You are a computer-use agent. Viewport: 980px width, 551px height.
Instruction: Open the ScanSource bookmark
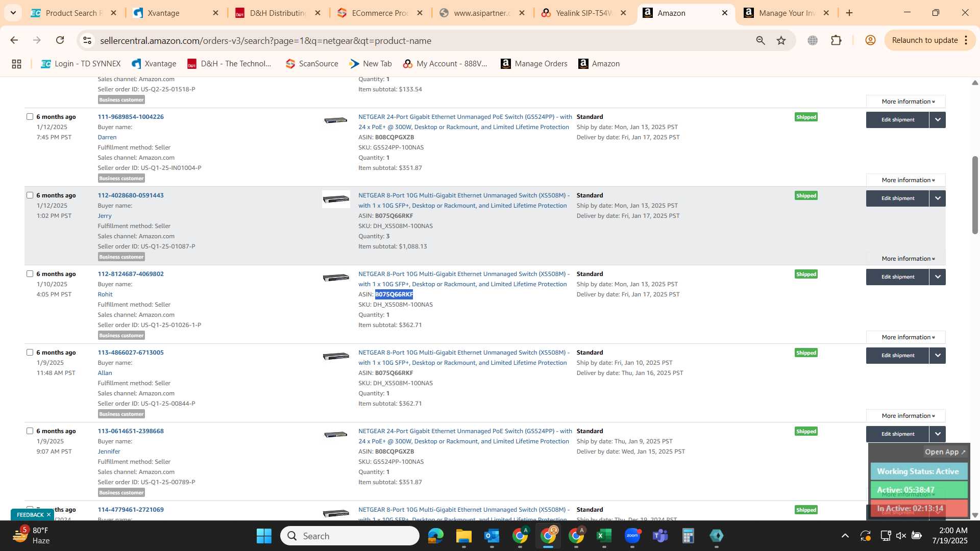pyautogui.click(x=312, y=64)
